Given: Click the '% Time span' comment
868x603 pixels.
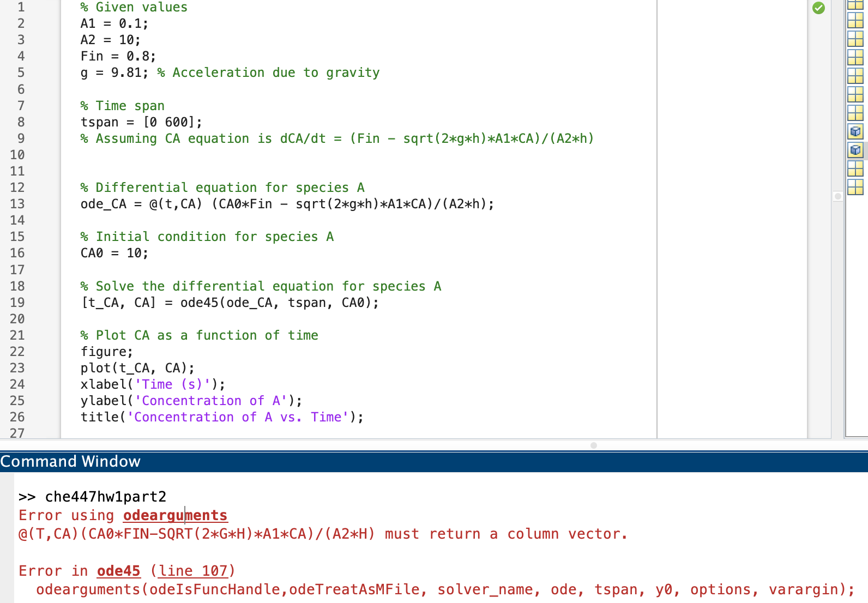Looking at the screenshot, I should pos(123,106).
